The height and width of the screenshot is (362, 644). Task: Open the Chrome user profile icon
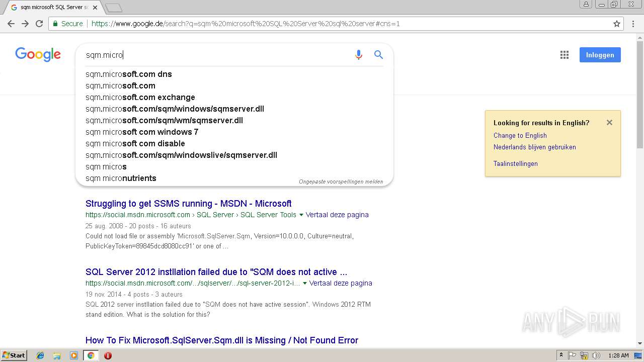tap(586, 4)
